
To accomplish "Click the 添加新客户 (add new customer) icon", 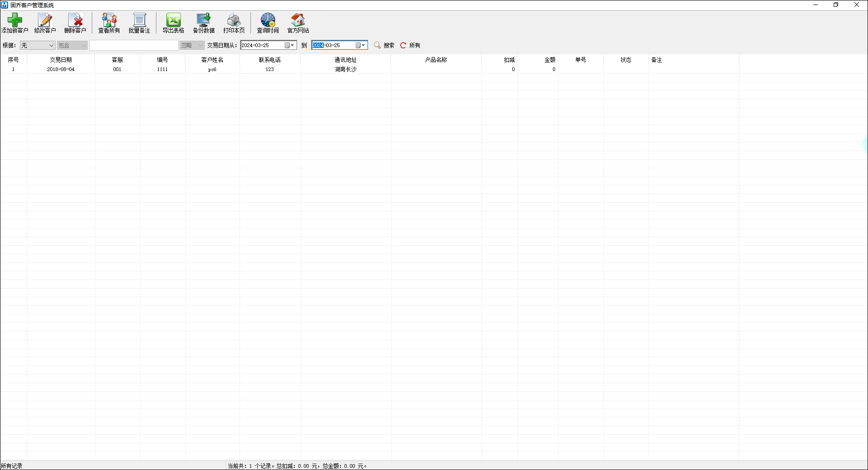I will coord(14,23).
